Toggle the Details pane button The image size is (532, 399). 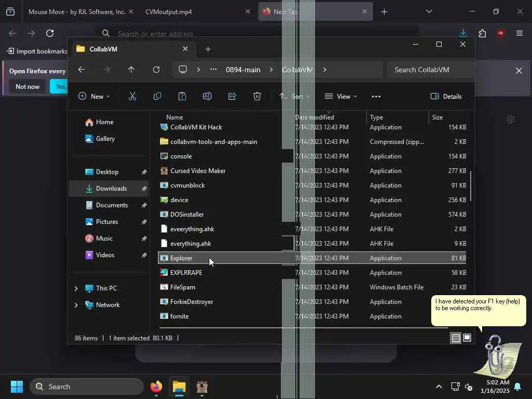[446, 96]
